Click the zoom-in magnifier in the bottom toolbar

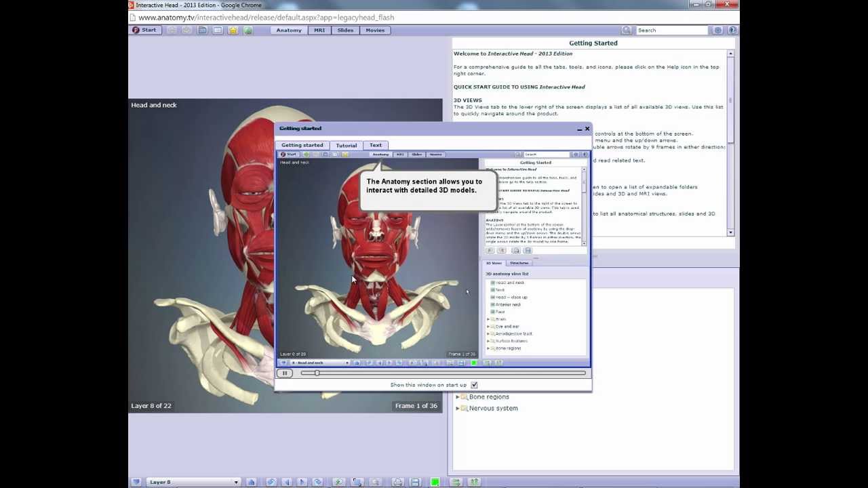click(338, 482)
